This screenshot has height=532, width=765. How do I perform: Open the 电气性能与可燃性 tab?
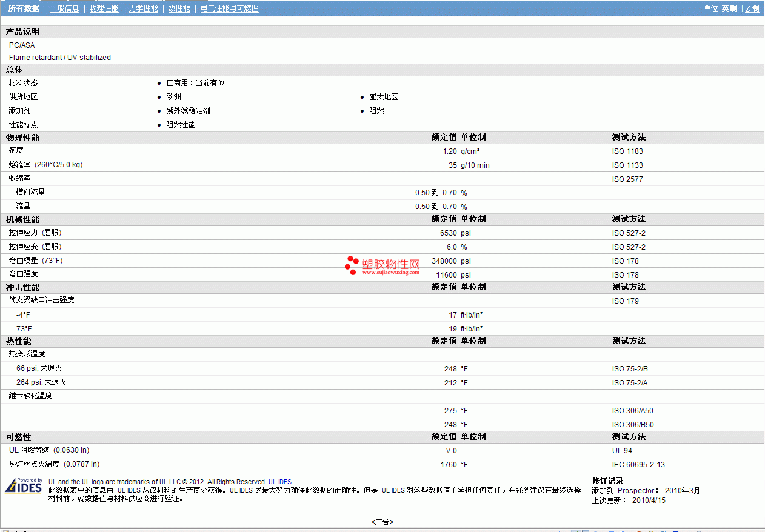(230, 8)
